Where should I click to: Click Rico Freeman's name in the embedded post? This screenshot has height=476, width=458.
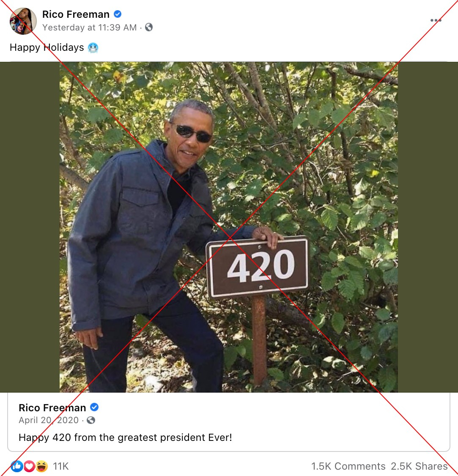(52, 407)
